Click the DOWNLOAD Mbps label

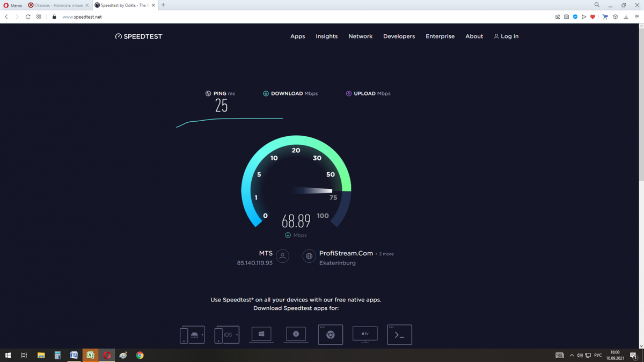pyautogui.click(x=290, y=93)
